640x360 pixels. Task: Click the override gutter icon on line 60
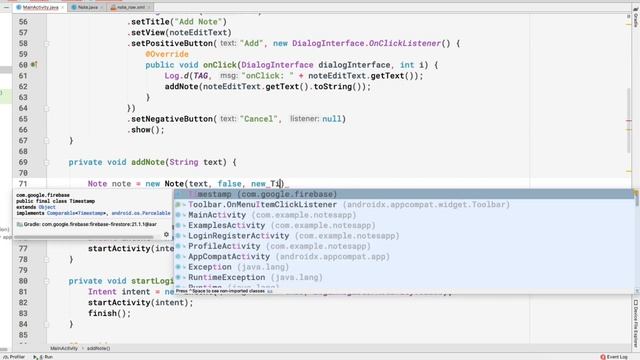[34, 64]
